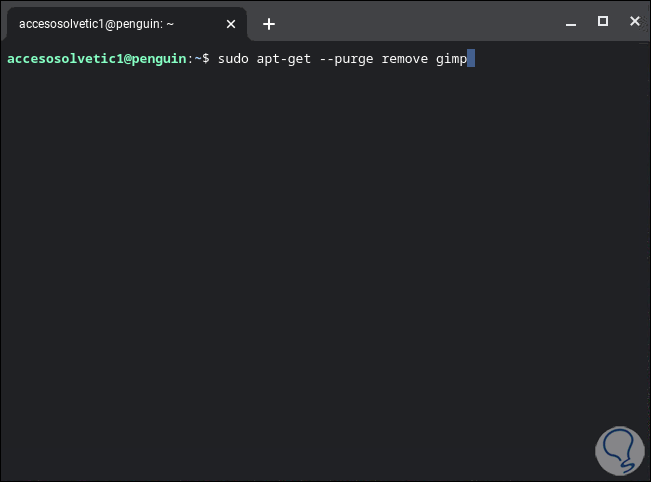Click the word "remove" in the command

404,59
